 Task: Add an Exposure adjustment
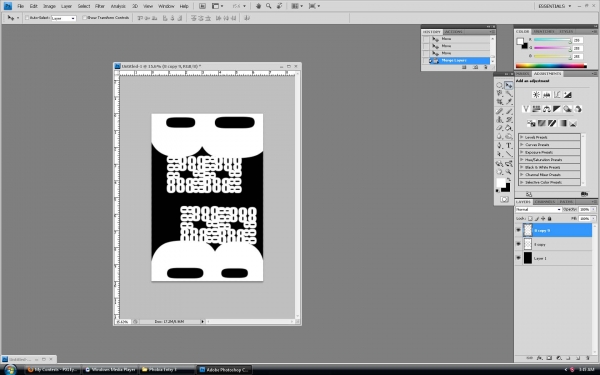pos(567,95)
